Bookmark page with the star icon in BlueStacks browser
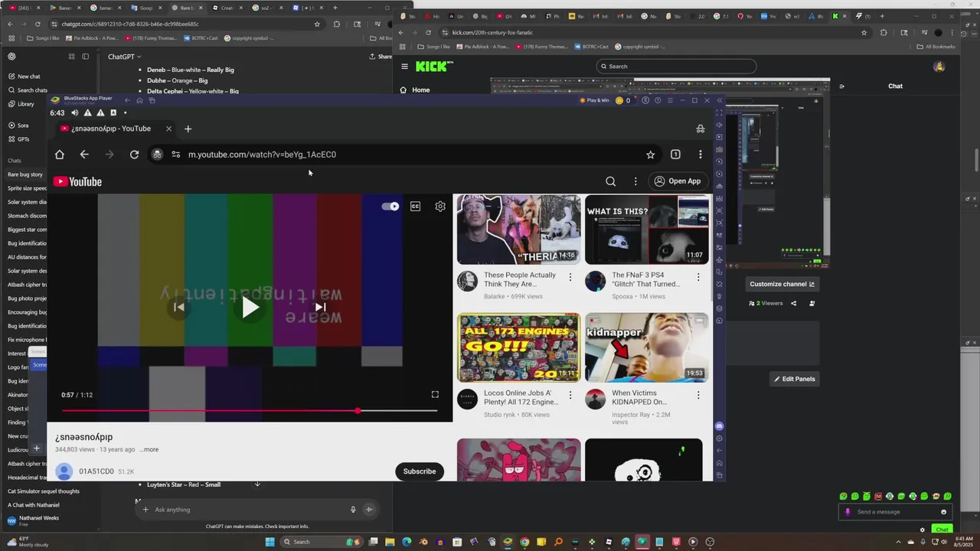This screenshot has width=980, height=551. tap(650, 155)
